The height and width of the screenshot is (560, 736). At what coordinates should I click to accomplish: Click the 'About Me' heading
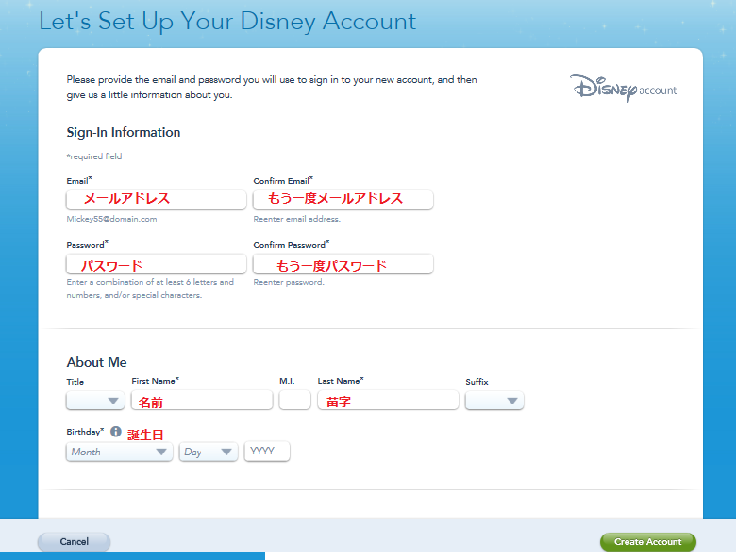point(96,362)
